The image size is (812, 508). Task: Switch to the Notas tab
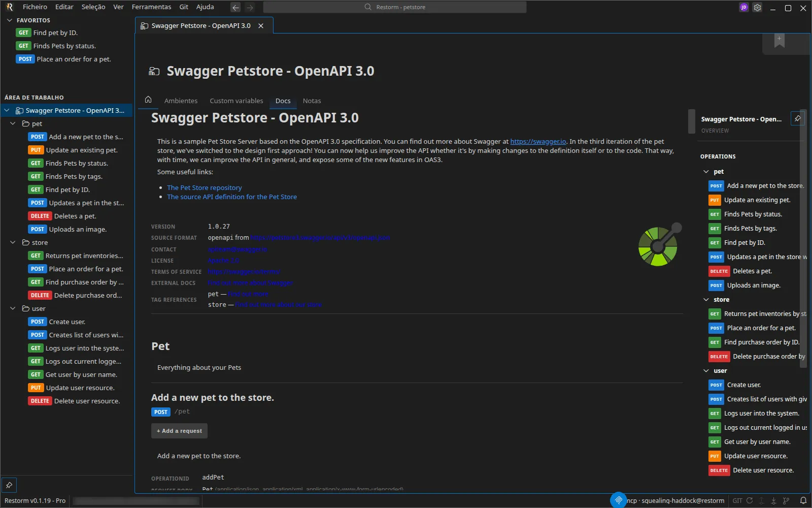312,101
